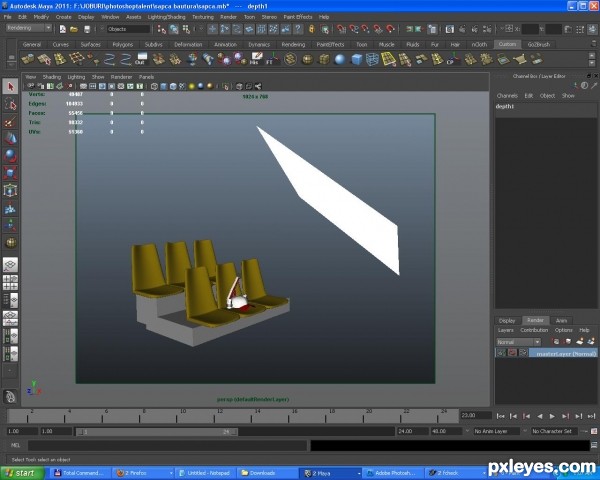Click the Play forwards button
The width and height of the screenshot is (600, 480).
coord(552,416)
